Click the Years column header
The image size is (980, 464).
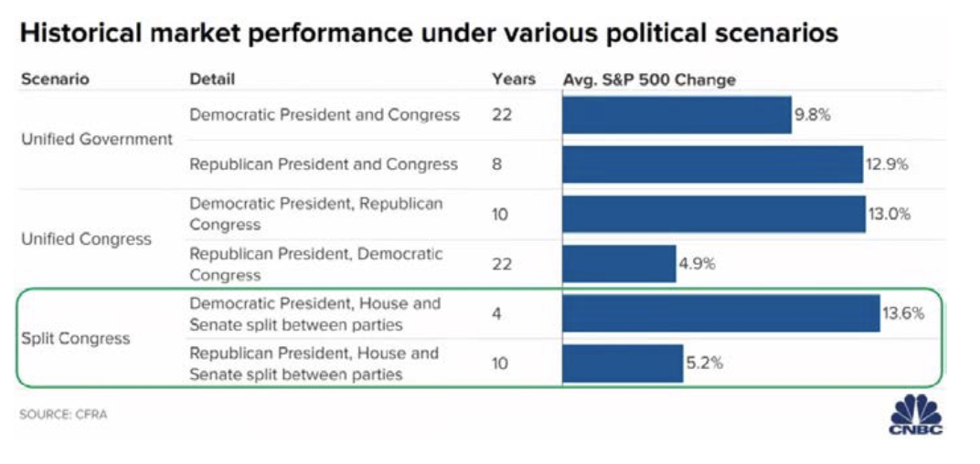[514, 79]
